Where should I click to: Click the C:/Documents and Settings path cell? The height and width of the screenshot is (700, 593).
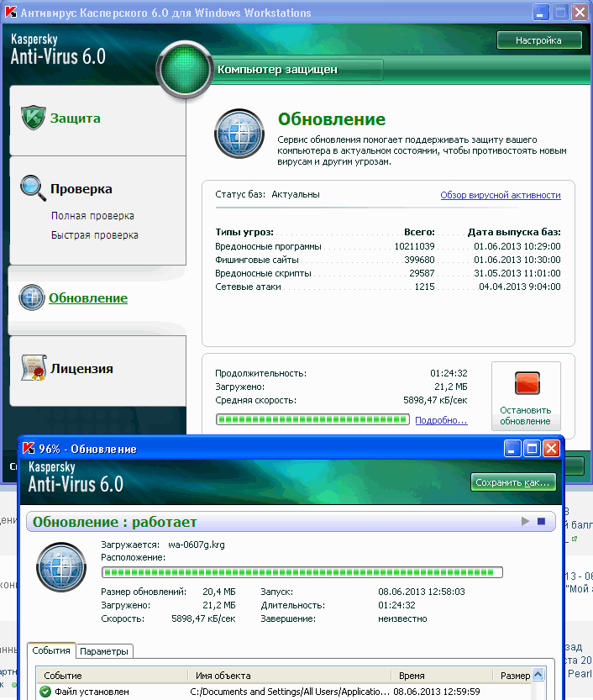coord(290,692)
